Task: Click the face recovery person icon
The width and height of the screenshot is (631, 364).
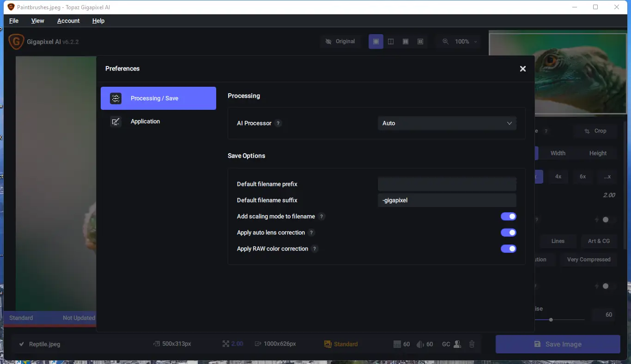Action: pyautogui.click(x=457, y=344)
